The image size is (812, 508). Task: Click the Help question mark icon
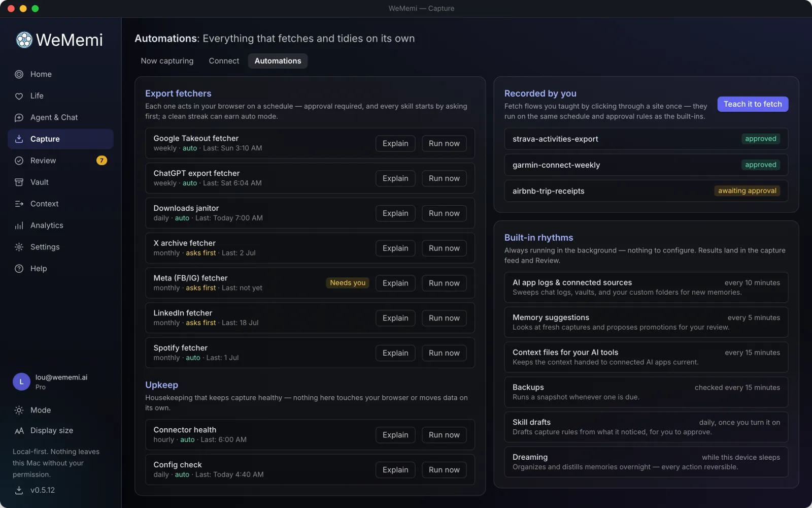click(x=19, y=269)
